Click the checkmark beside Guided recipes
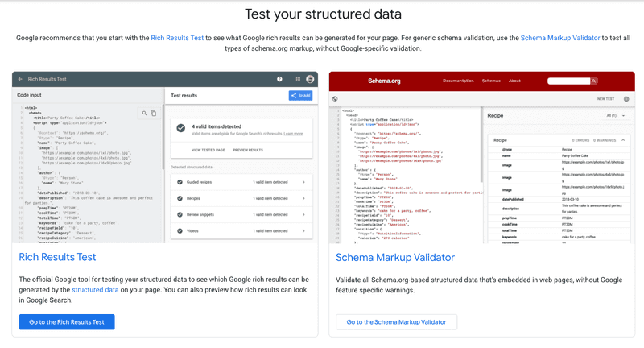Viewport: 644px width, 348px height. click(180, 182)
